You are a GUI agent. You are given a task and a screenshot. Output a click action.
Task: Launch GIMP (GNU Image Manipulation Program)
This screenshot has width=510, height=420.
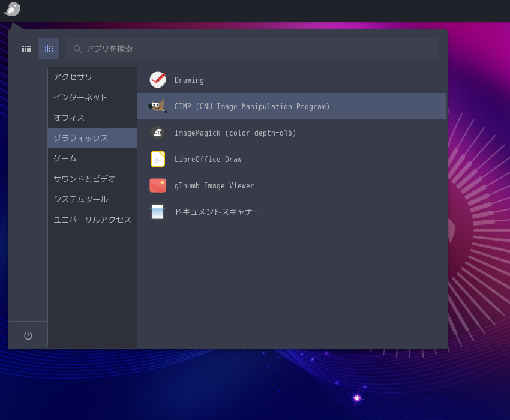(x=292, y=106)
